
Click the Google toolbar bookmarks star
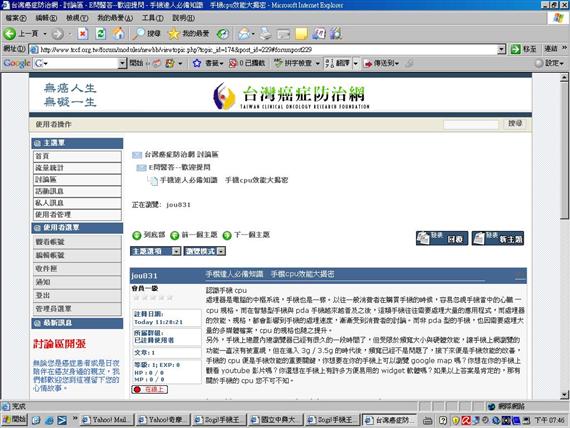197,63
